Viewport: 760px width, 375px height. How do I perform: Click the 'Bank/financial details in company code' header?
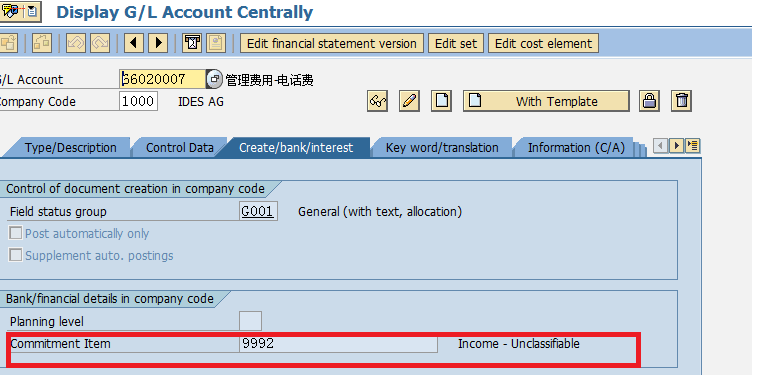pos(110,298)
